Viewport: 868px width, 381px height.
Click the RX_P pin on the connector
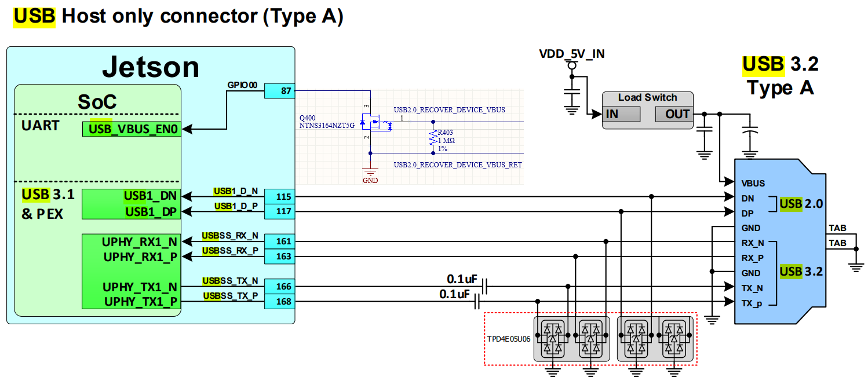(x=753, y=258)
